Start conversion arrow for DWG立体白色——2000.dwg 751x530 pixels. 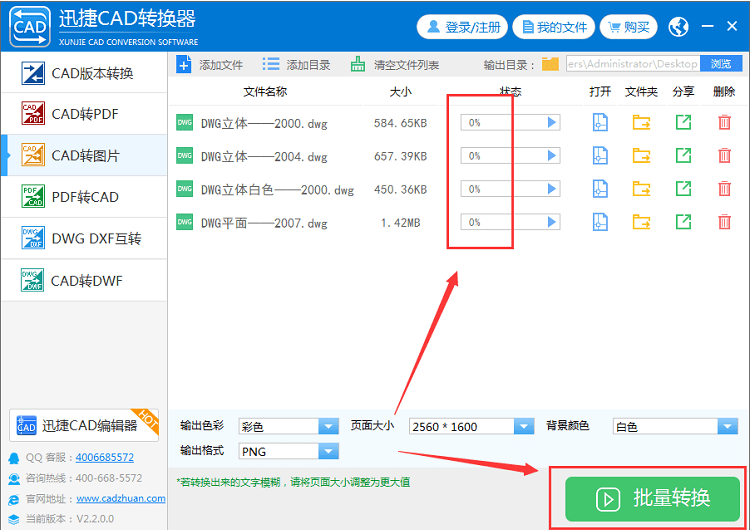pyautogui.click(x=552, y=189)
